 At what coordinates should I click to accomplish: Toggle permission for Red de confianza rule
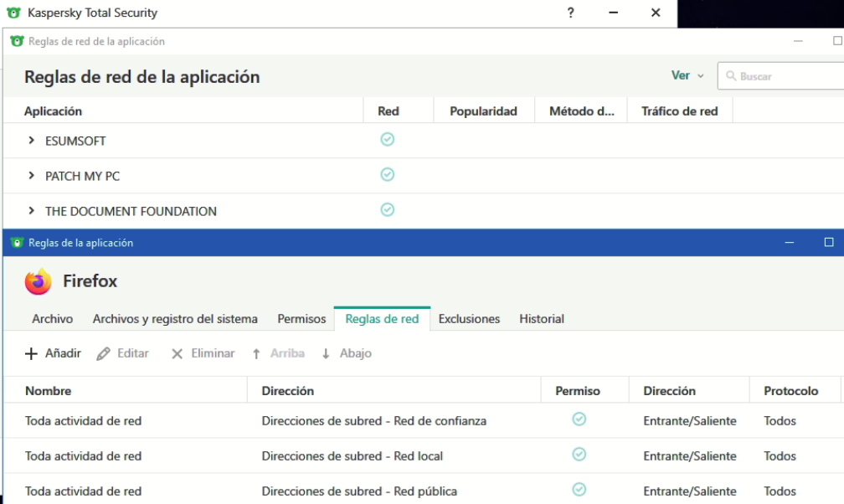579,419
